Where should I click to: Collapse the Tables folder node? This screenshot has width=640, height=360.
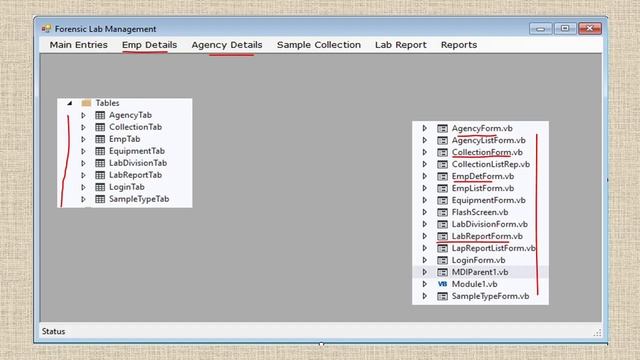tap(70, 103)
